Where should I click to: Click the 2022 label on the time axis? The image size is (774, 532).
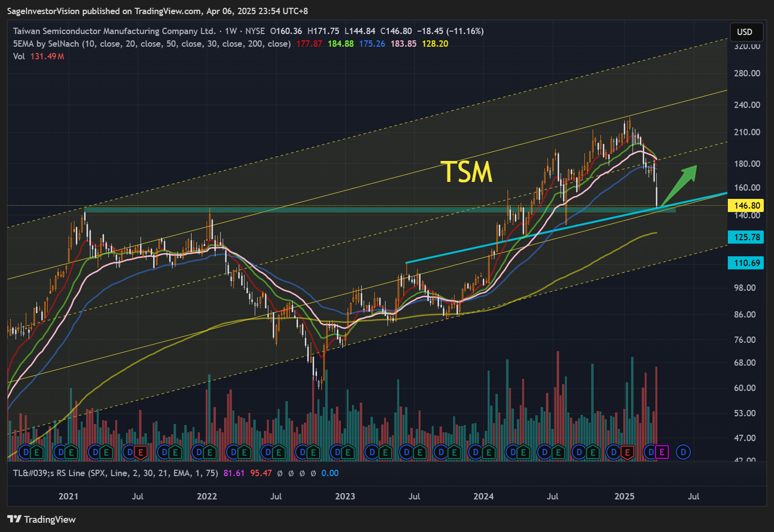[x=207, y=497]
